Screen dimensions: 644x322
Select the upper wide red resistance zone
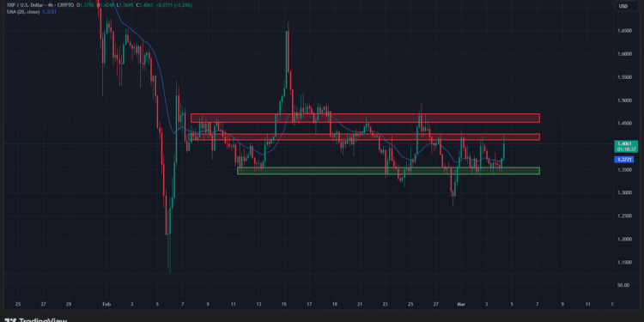(x=365, y=118)
